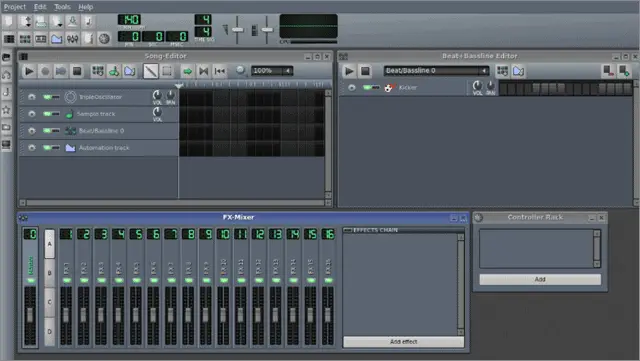
Task: Mute the Automation track
Action: (x=47, y=147)
